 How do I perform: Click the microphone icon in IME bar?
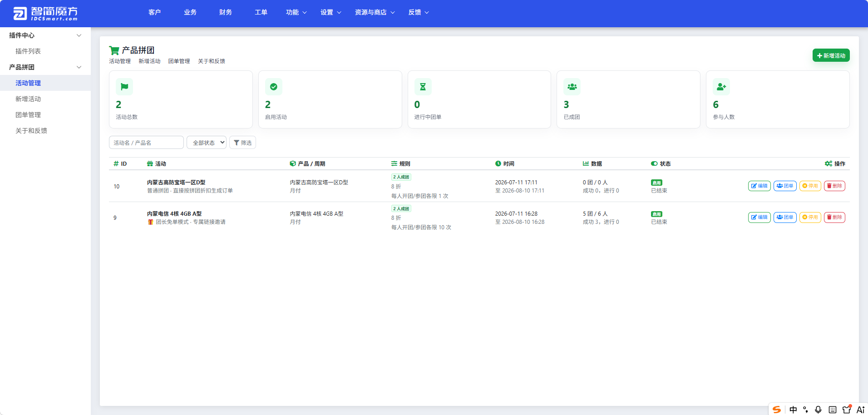[818, 410]
